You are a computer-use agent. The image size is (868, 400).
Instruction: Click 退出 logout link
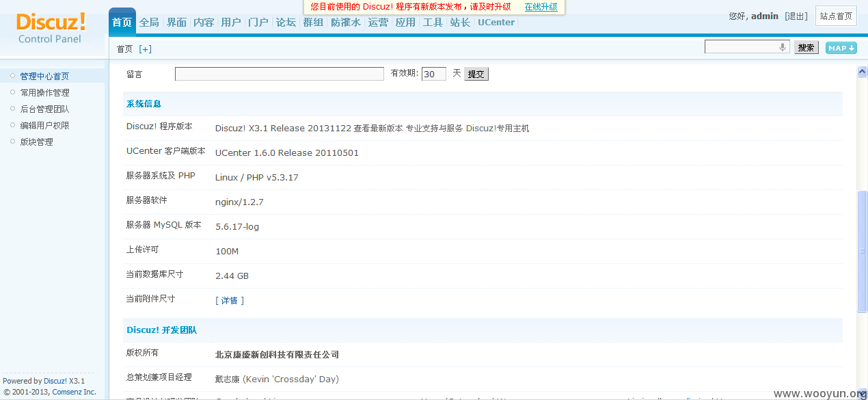pos(796,16)
